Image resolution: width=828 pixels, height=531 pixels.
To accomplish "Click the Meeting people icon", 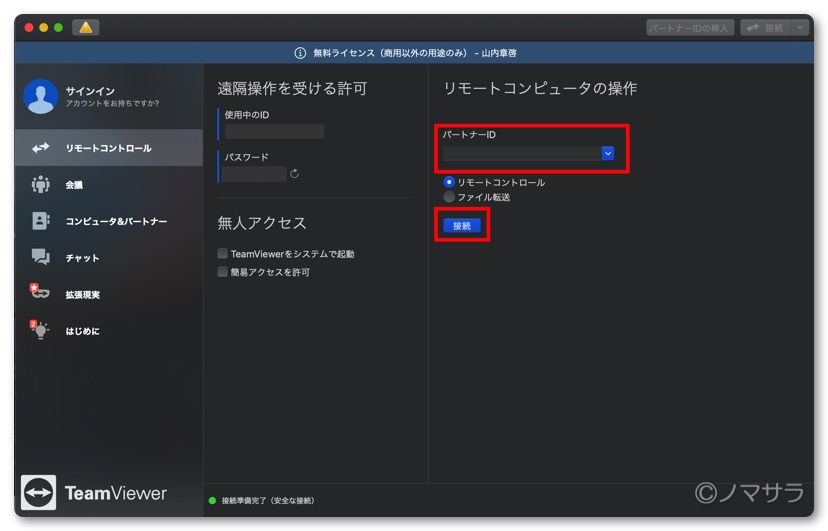I will (x=40, y=184).
